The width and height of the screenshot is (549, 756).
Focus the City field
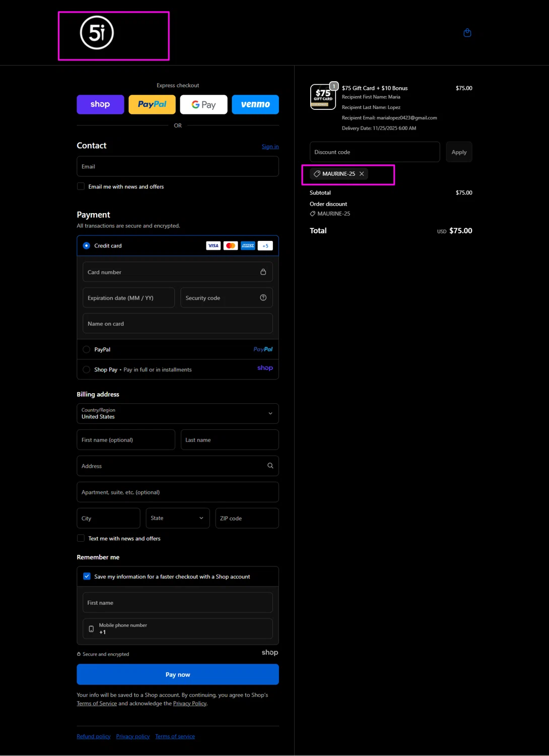[x=108, y=518]
